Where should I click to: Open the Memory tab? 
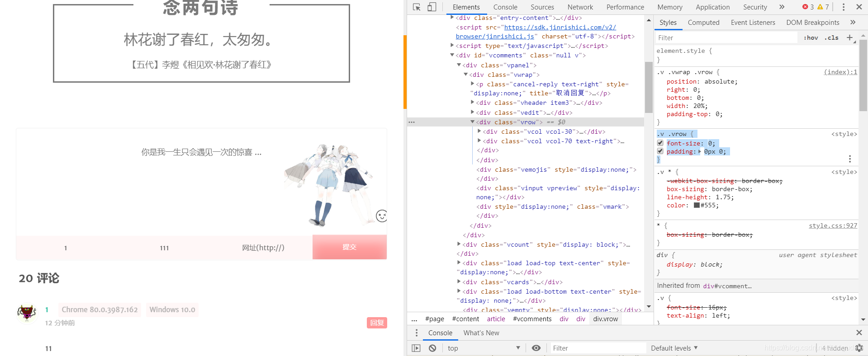coord(670,7)
